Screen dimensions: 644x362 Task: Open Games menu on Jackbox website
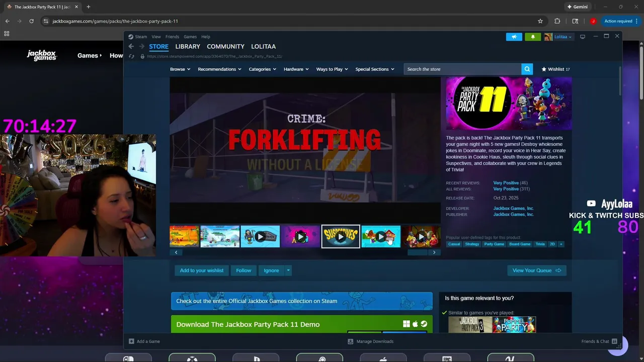pyautogui.click(x=90, y=55)
